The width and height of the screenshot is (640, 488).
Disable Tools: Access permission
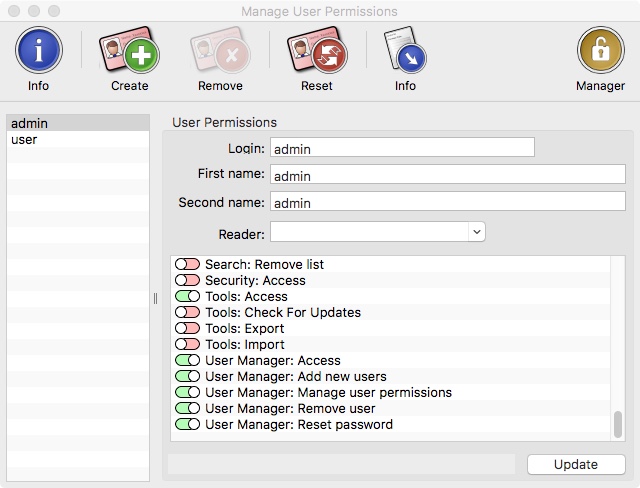pos(187,296)
